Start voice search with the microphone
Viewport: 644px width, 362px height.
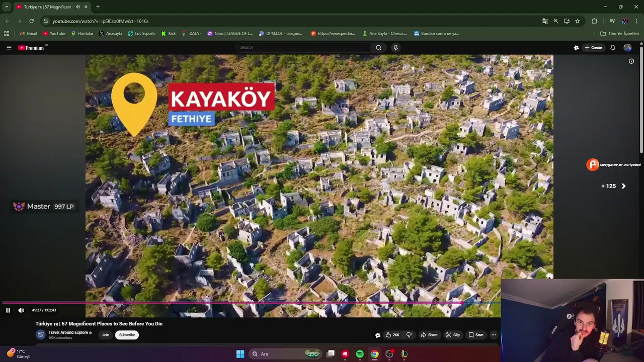pos(395,48)
